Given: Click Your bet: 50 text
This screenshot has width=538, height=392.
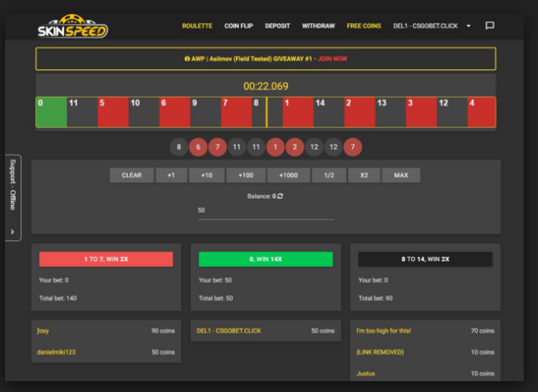Looking at the screenshot, I should click(215, 280).
